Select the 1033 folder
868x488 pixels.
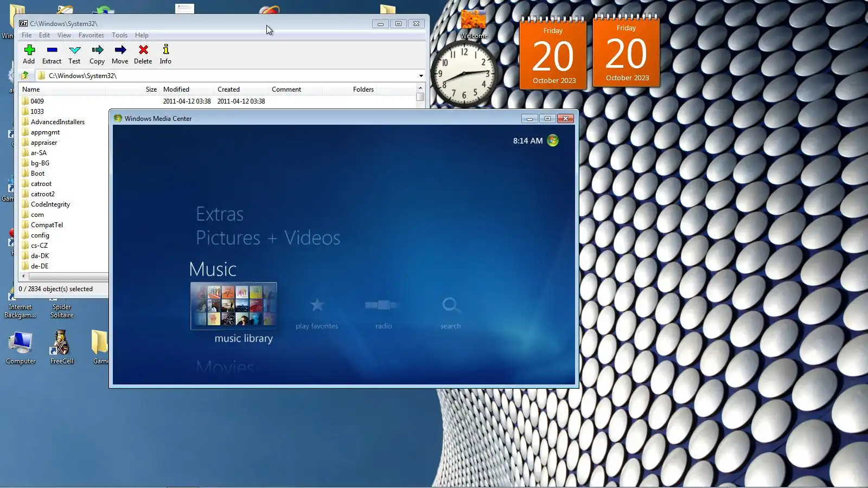tap(37, 112)
